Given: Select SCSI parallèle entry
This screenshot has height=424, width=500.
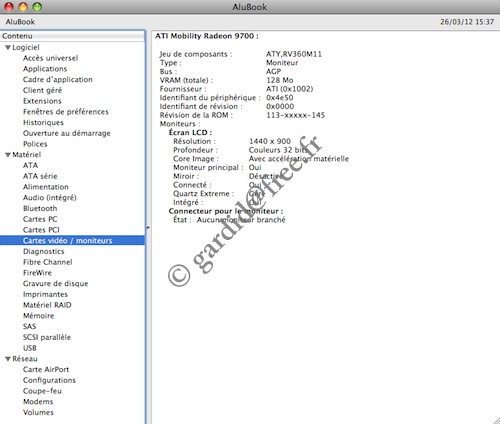Looking at the screenshot, I should tap(47, 337).
